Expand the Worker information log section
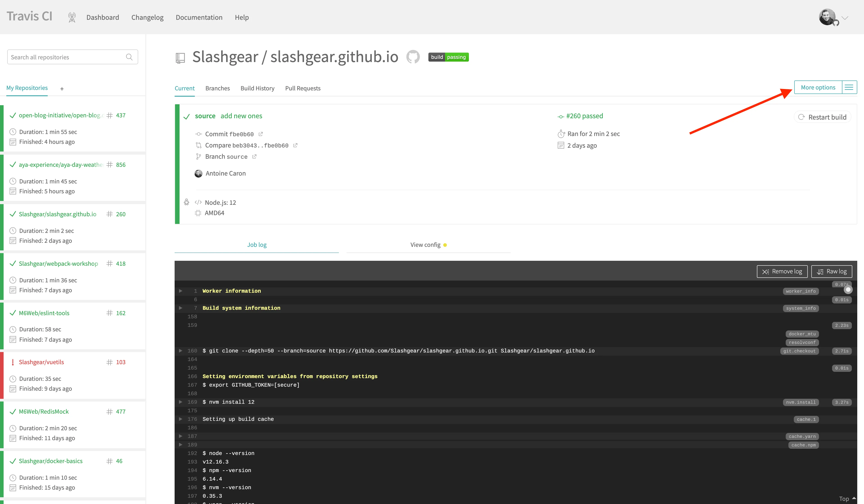Viewport: 864px width, 504px height. tap(181, 291)
